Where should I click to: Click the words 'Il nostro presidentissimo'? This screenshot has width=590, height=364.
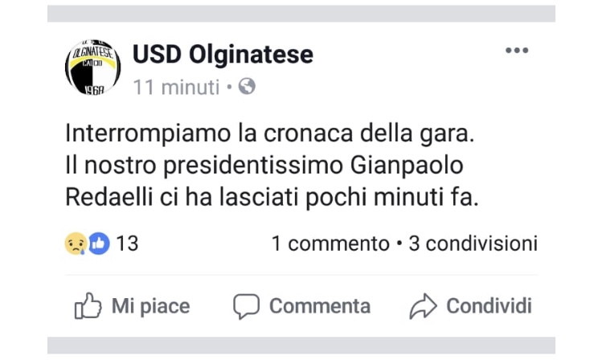click(204, 166)
